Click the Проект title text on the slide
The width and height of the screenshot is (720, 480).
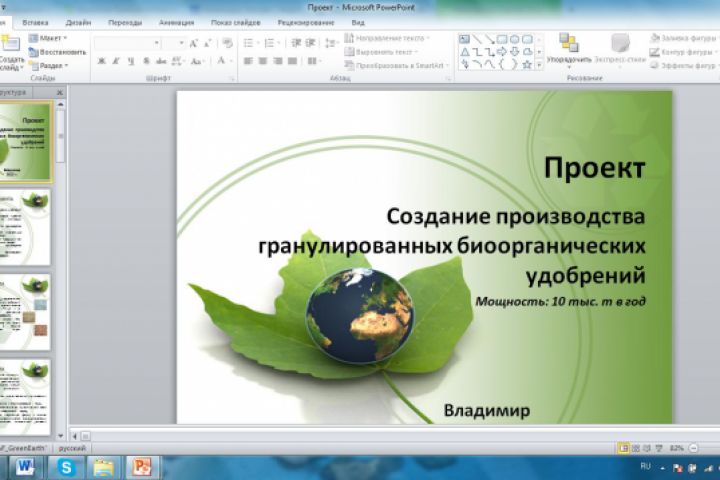click(595, 167)
